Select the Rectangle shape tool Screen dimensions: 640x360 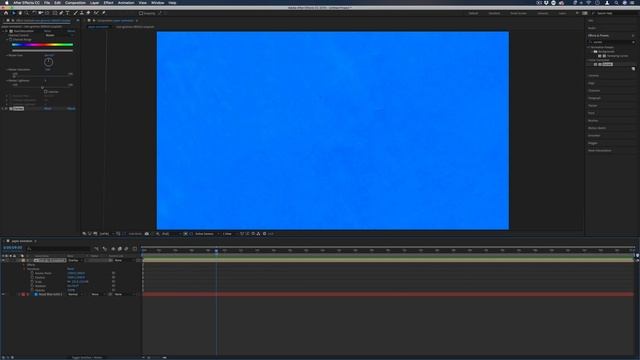(x=54, y=13)
